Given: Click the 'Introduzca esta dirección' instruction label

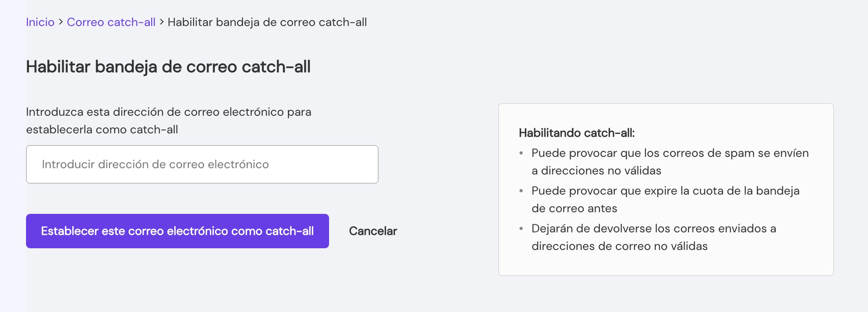Looking at the screenshot, I should click(x=169, y=112).
